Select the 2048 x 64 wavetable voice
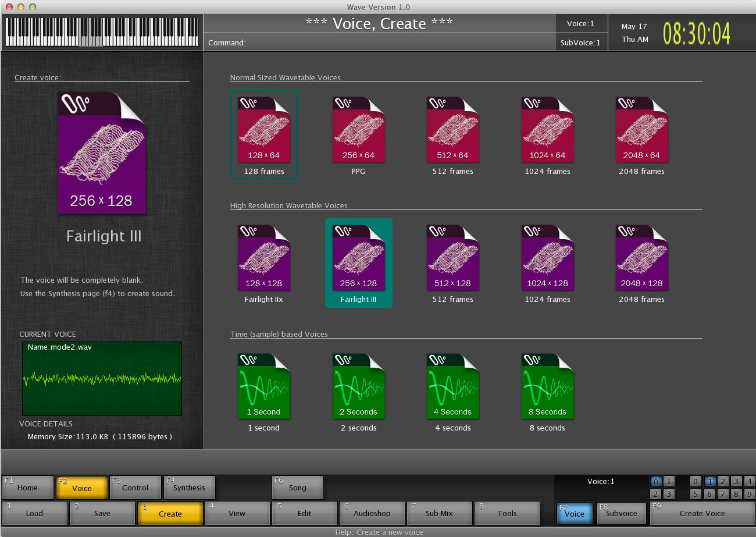 click(642, 135)
